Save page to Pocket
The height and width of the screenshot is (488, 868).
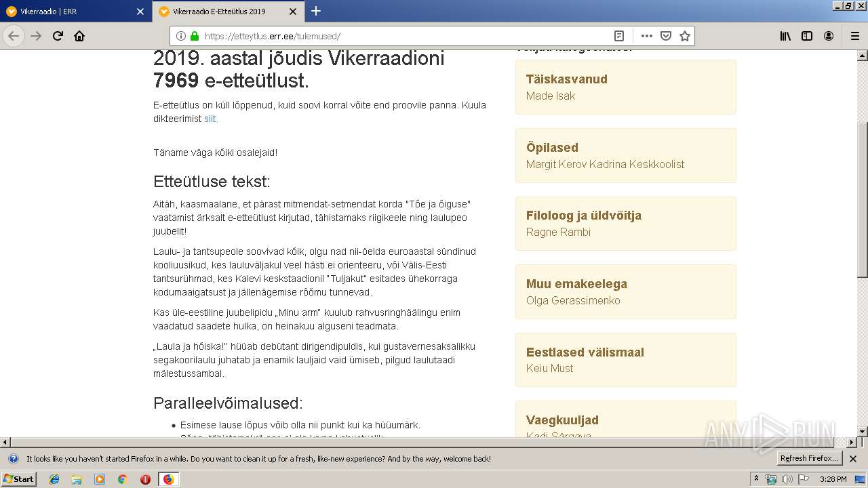click(666, 36)
